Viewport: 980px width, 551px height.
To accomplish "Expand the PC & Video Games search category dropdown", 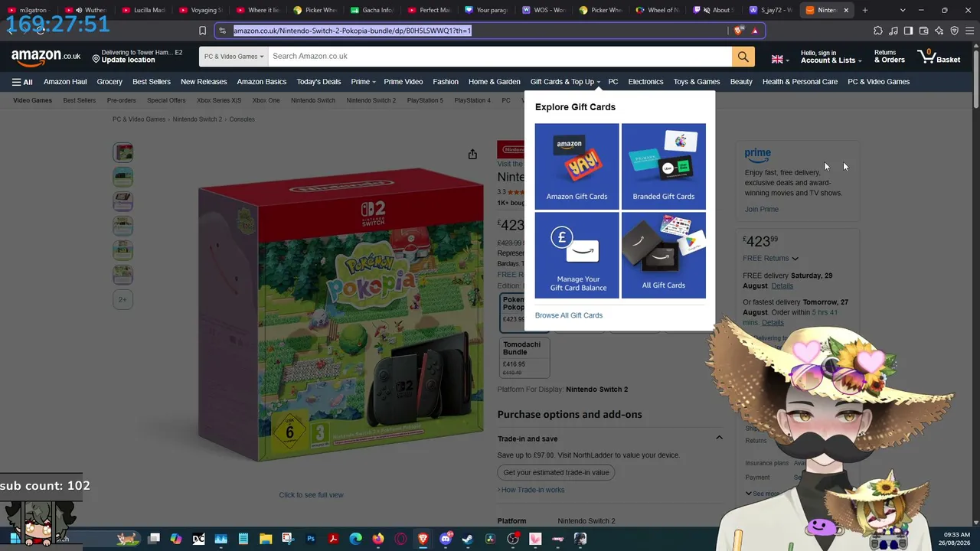I will [234, 57].
